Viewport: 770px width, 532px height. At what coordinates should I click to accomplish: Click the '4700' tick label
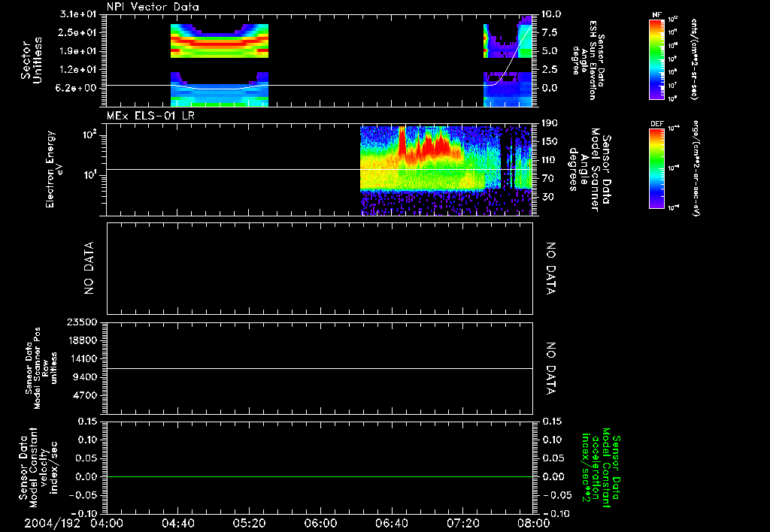pos(86,395)
